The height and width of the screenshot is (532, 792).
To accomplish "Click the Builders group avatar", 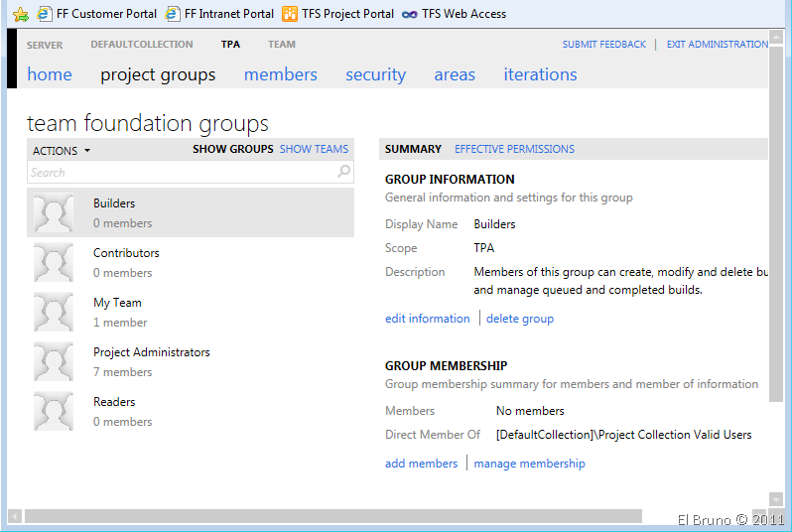I will click(x=54, y=212).
